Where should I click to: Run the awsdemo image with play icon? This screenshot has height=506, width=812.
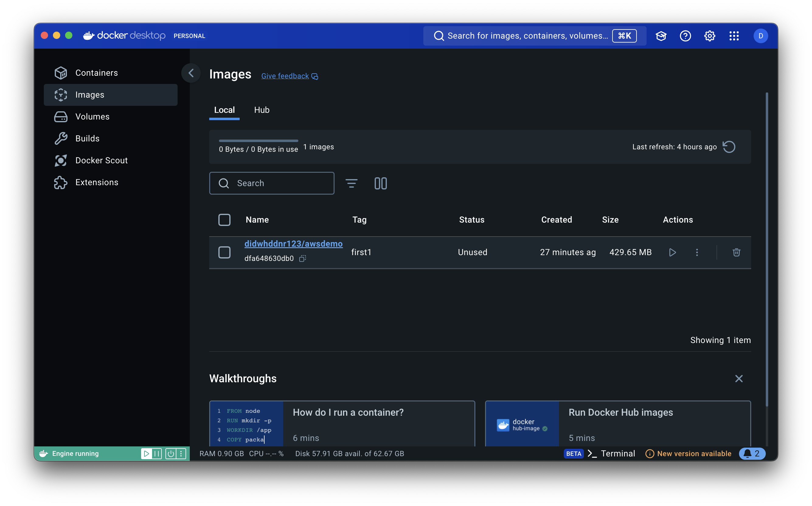[x=672, y=252]
